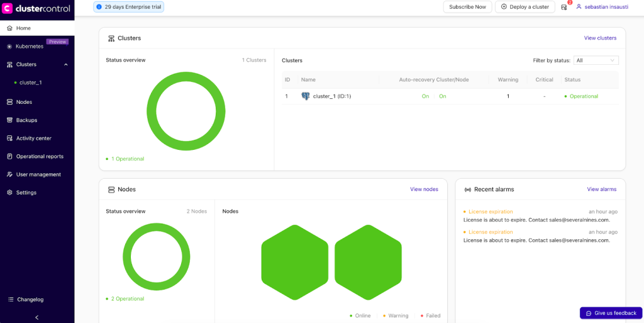Viewport: 644px width, 323px height.
Task: Open the Filter by status dropdown
Action: (596, 60)
